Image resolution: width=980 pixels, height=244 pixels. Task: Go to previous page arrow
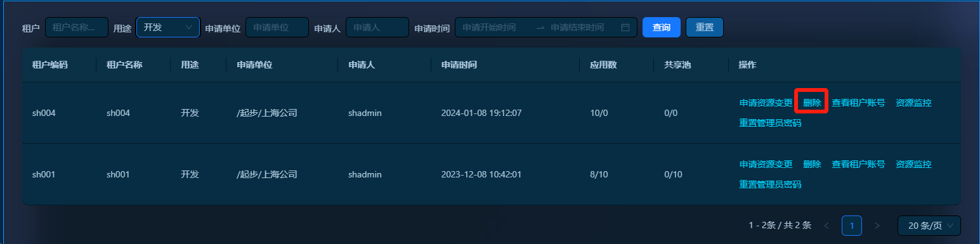[826, 226]
